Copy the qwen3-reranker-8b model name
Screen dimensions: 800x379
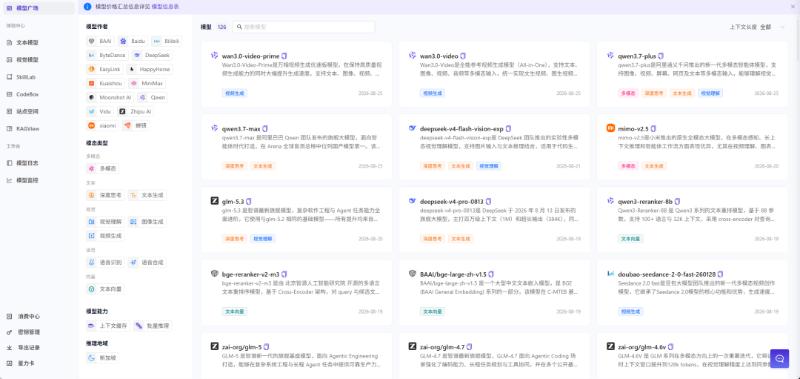click(677, 201)
